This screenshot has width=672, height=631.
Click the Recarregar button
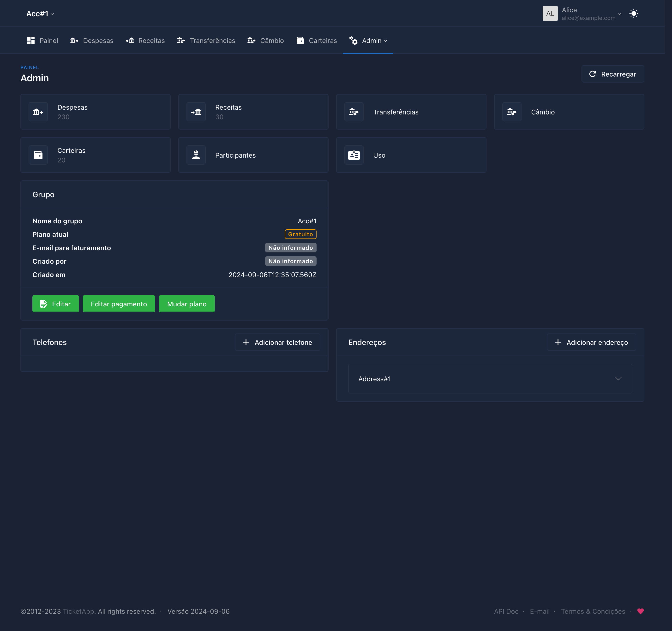point(612,74)
